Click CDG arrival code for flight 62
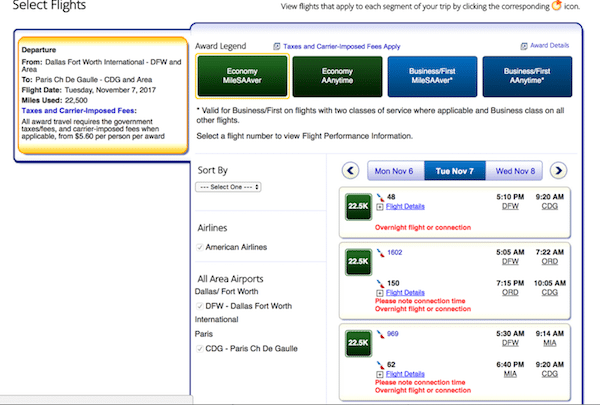The height and width of the screenshot is (405, 600). 549,374
